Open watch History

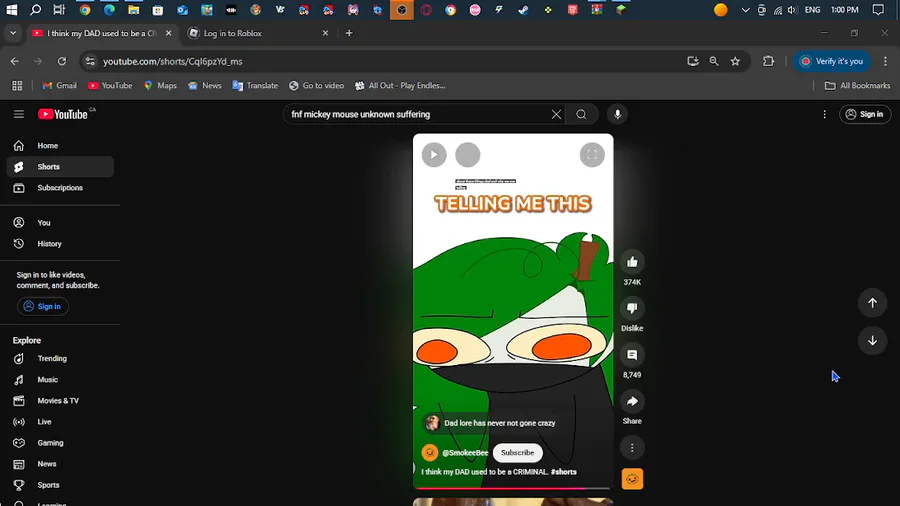(x=60, y=244)
